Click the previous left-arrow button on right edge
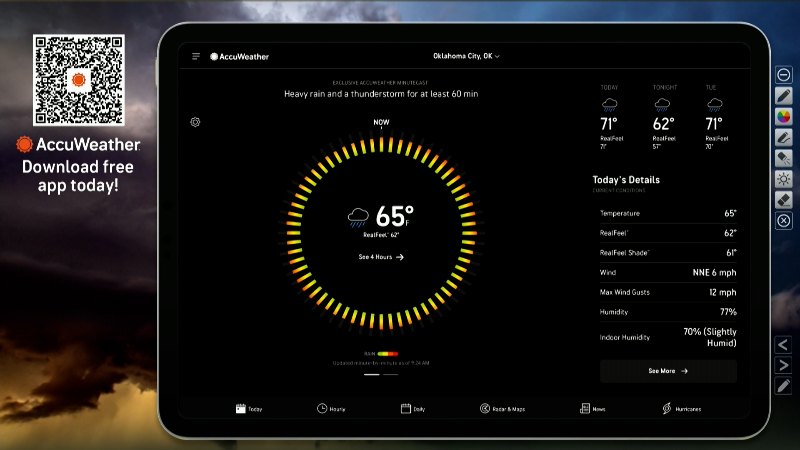Viewport: 800px width, 450px height. pyautogui.click(x=783, y=345)
